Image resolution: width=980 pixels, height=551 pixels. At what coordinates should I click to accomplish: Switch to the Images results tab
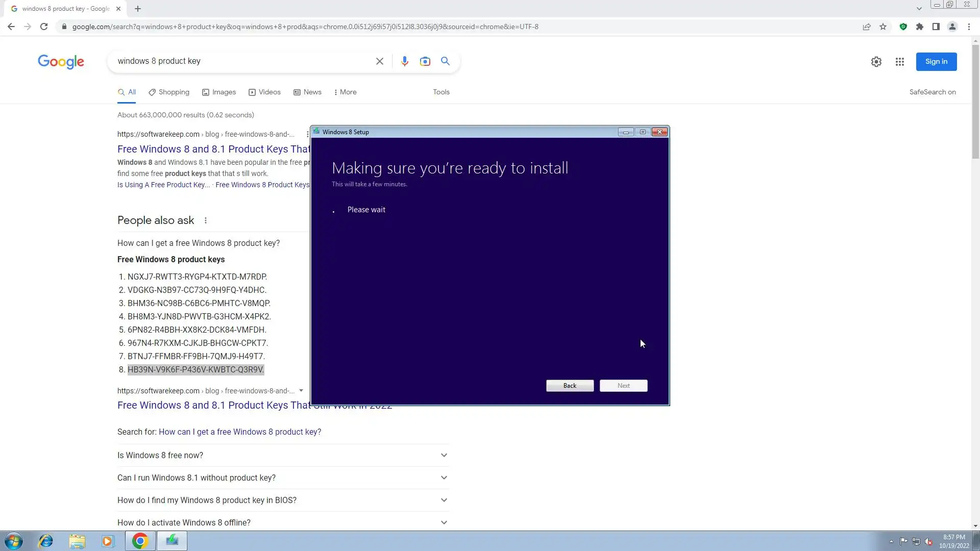click(219, 92)
